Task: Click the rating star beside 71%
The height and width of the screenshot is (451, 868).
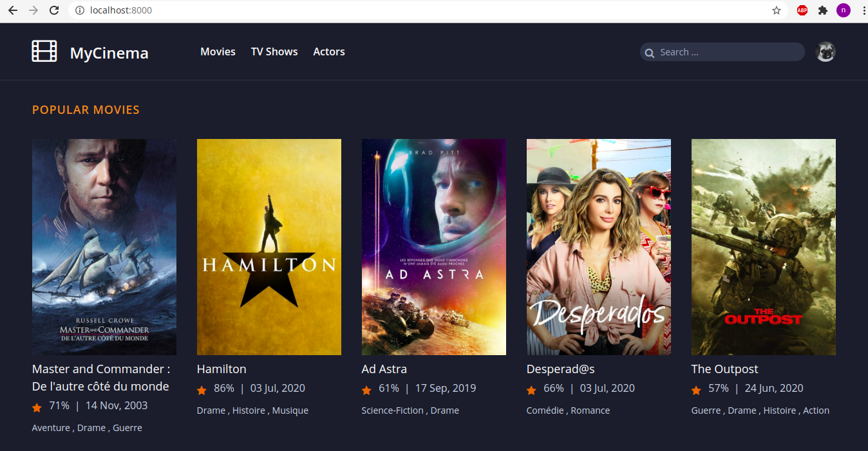Action: 37,407
